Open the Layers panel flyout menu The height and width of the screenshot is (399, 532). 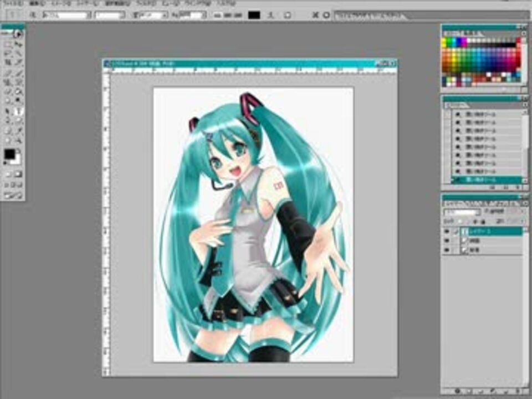[525, 203]
